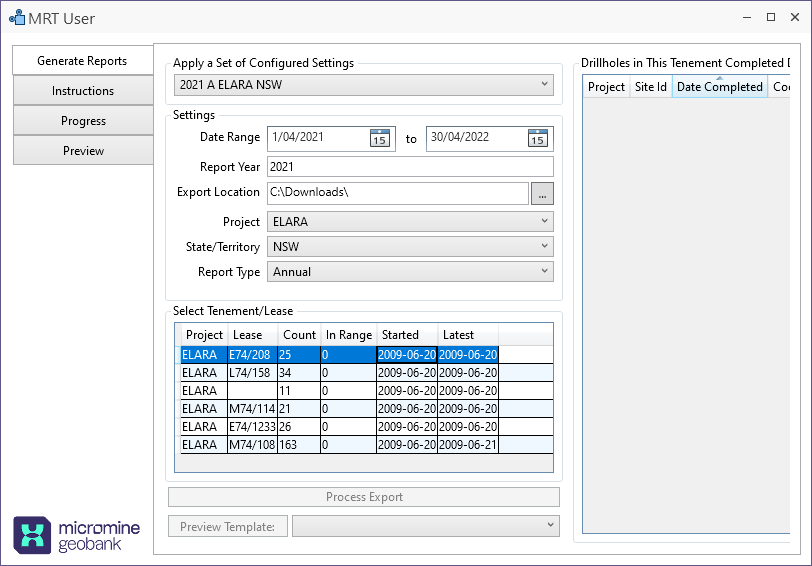Select the E74/1233 tenement row
This screenshot has height=566, width=812.
(x=250, y=427)
